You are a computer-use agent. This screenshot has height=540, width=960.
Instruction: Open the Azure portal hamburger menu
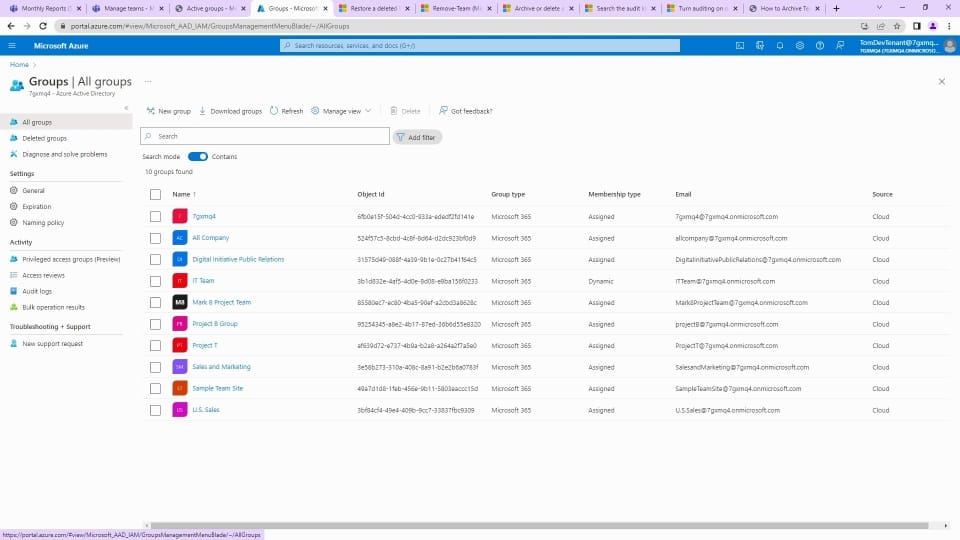pyautogui.click(x=12, y=46)
